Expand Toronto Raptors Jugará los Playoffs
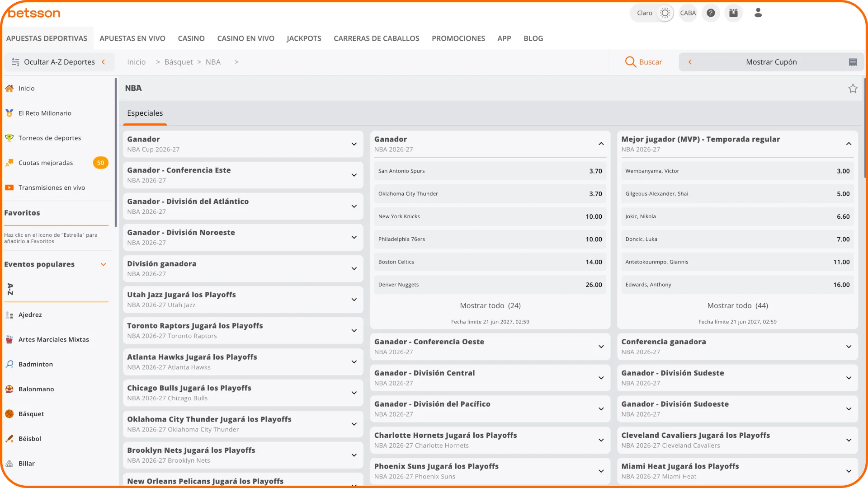The width and height of the screenshot is (868, 488). click(x=243, y=331)
